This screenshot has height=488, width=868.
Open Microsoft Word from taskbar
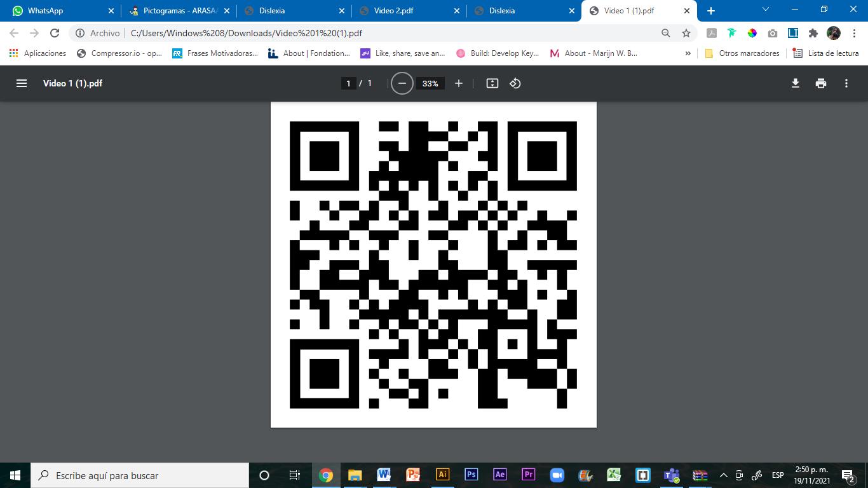pyautogui.click(x=384, y=475)
